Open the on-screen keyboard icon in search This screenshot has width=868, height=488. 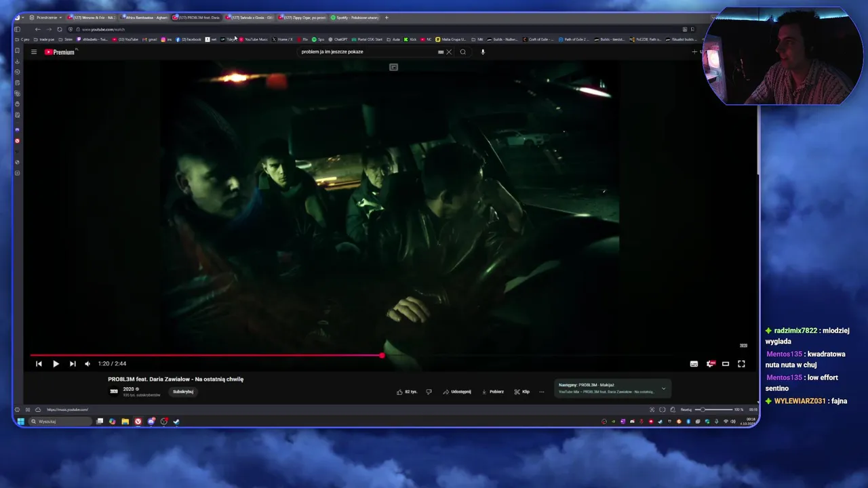click(x=441, y=52)
